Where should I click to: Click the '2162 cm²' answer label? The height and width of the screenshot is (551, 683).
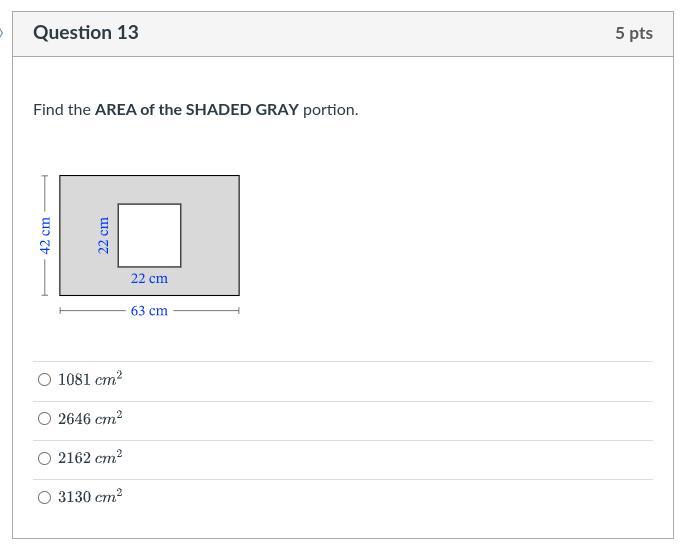point(90,458)
